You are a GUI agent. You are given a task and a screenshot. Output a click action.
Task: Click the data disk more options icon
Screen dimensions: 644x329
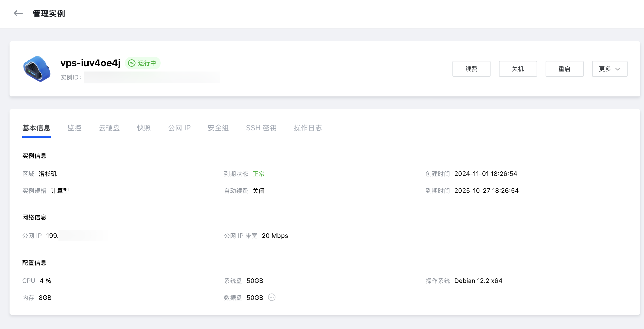tap(272, 297)
